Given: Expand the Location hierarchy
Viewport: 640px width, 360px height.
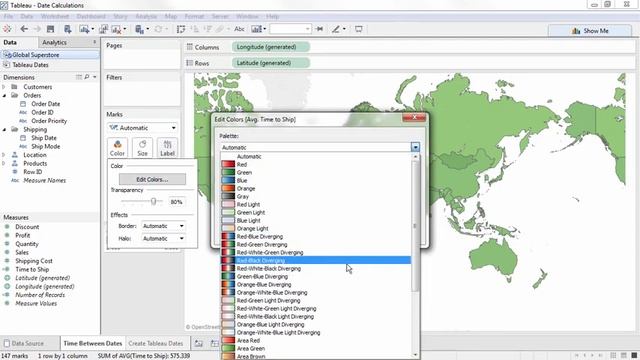Looking at the screenshot, I should (x=4, y=155).
